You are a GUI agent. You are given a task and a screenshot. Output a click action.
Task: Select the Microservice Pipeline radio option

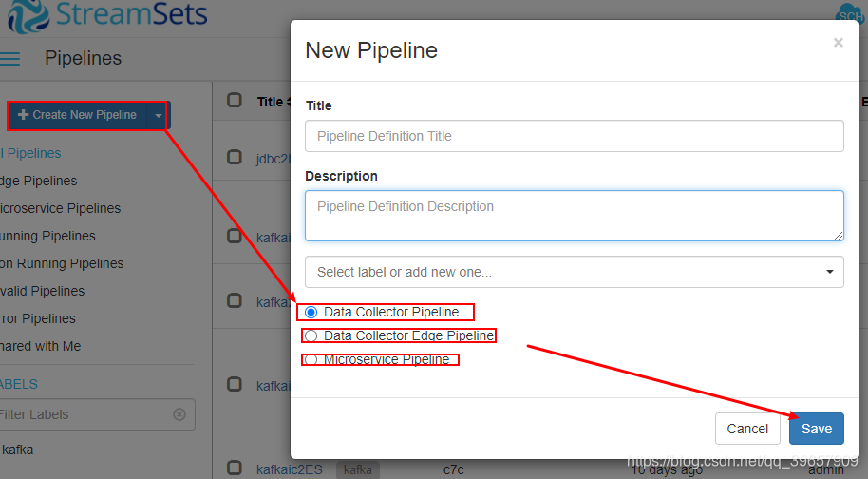(x=311, y=360)
